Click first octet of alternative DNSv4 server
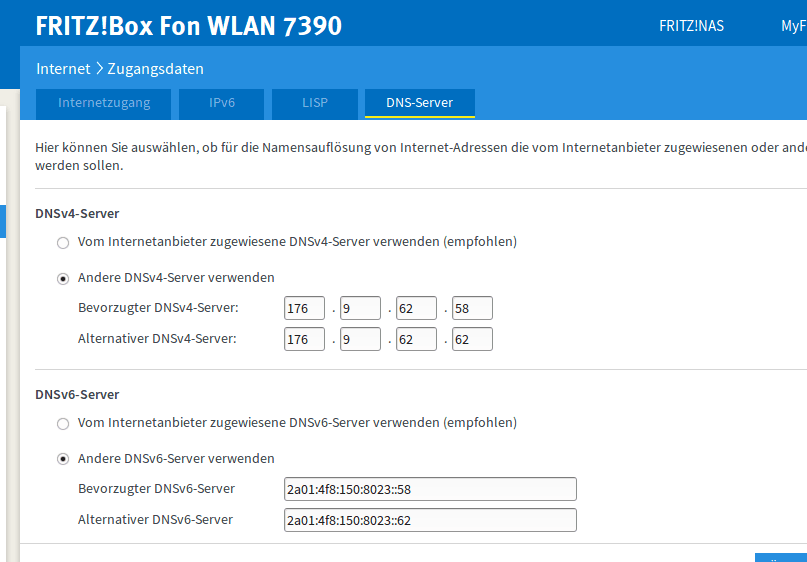Screen dimensions: 807x562 (304, 339)
